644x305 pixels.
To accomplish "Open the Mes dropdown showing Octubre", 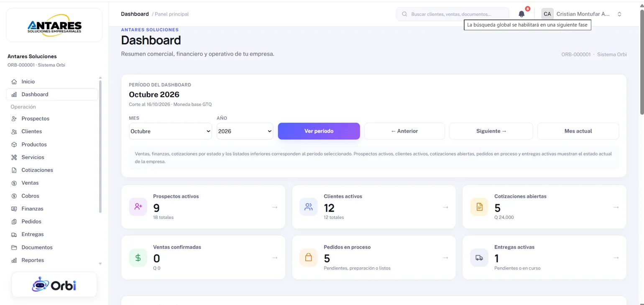I will click(170, 131).
